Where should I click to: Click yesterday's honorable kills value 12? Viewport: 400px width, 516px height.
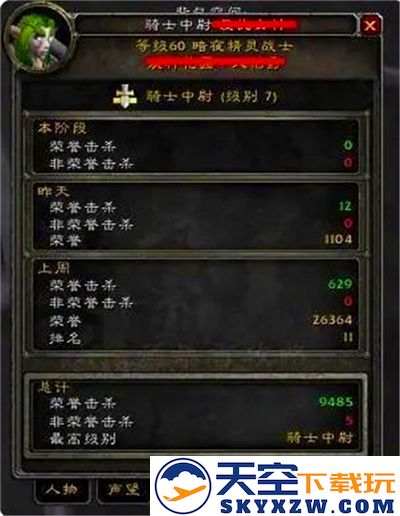pyautogui.click(x=345, y=206)
